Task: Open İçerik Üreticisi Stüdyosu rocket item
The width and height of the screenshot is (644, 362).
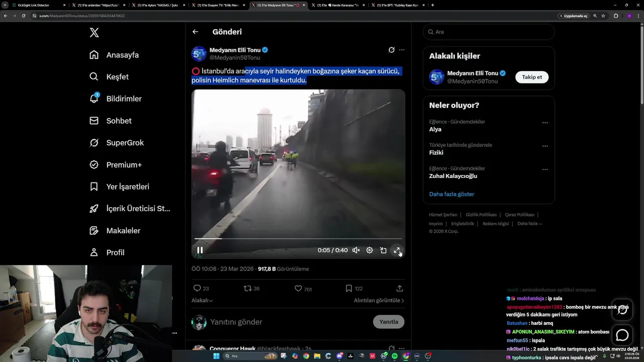Action: (130, 209)
